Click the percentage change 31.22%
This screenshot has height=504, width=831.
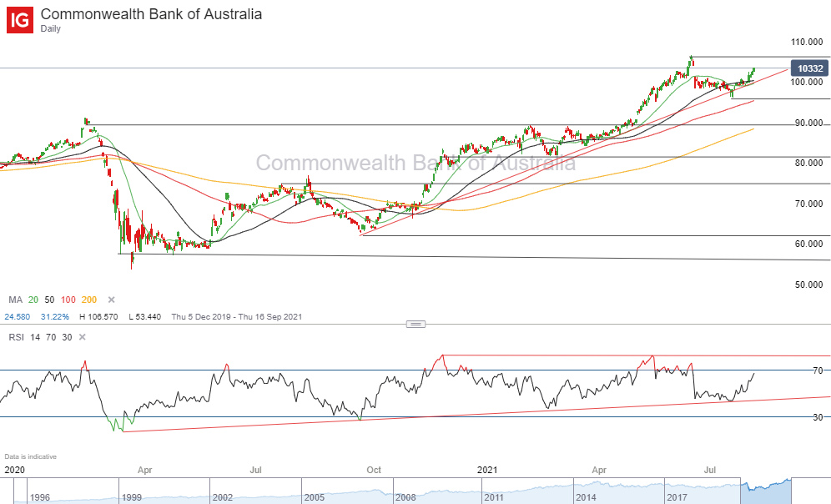[x=54, y=317]
